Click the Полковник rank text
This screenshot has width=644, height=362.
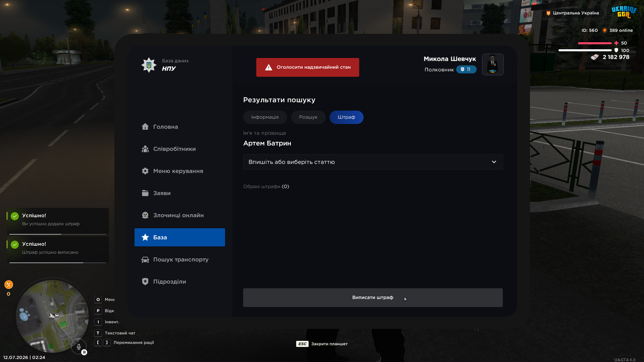[x=439, y=70]
